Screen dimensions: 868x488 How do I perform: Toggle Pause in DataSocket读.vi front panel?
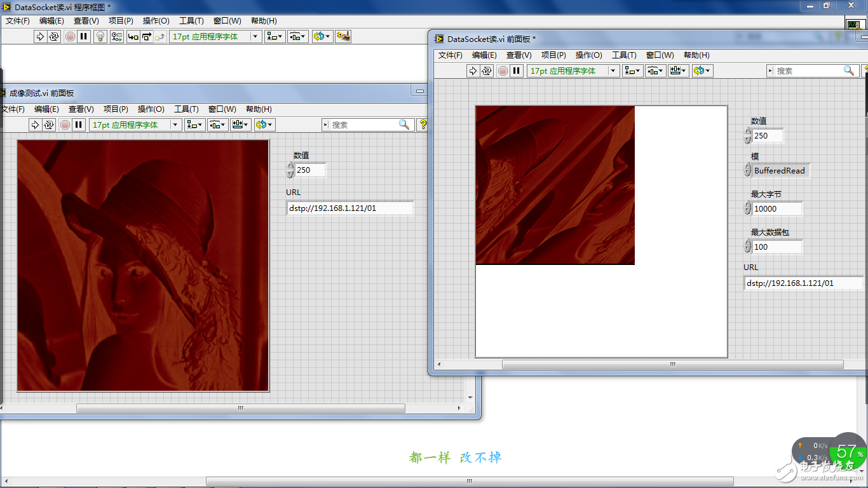pos(517,71)
